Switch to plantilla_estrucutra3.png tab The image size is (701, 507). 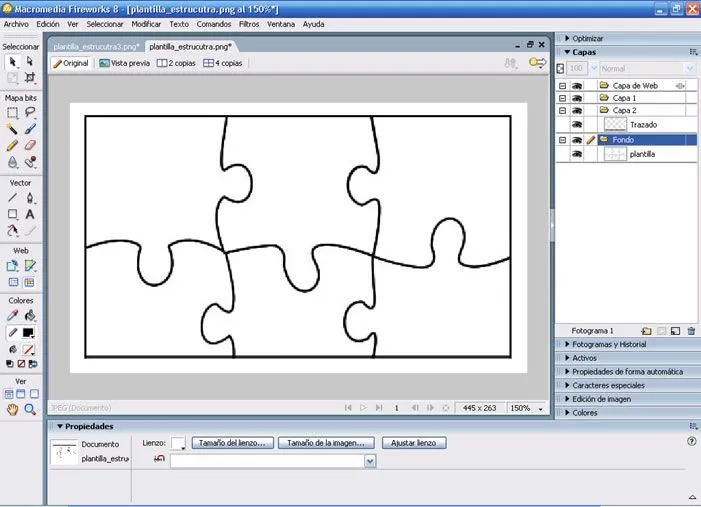point(96,46)
